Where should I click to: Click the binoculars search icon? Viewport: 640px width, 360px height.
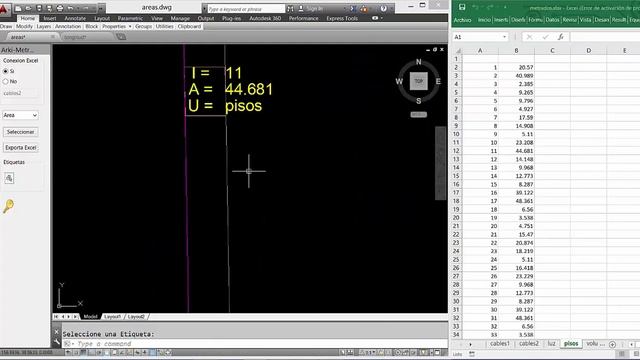[x=290, y=9]
